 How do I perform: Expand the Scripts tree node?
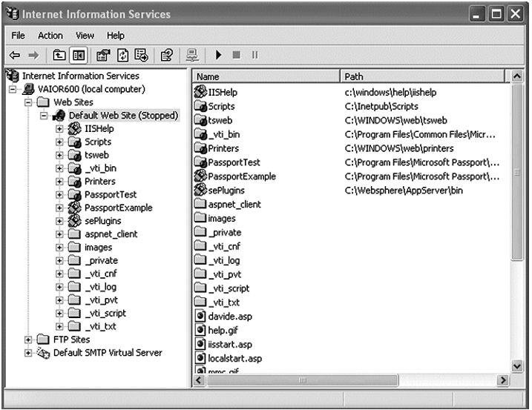click(x=59, y=142)
